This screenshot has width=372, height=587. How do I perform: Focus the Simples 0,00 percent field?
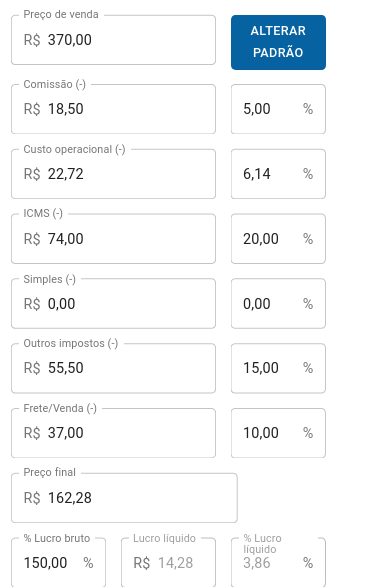tap(278, 303)
